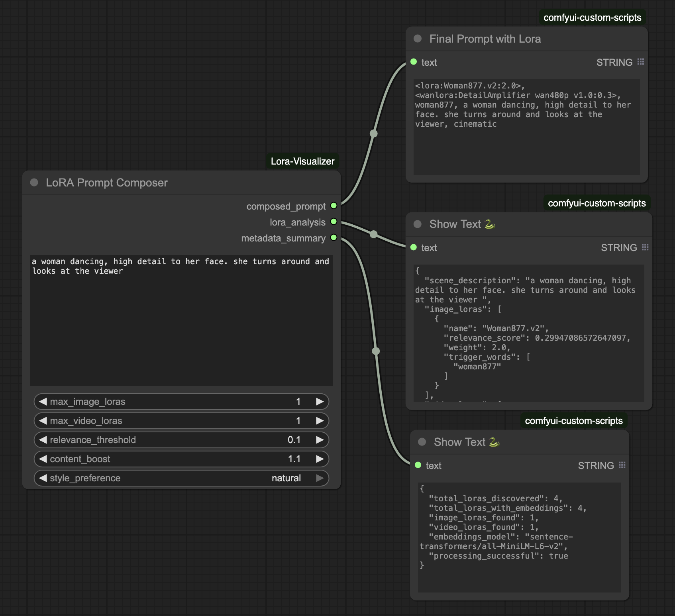
Task: Collapse the middle Show Text node showing scene_description
Action: pos(418,224)
